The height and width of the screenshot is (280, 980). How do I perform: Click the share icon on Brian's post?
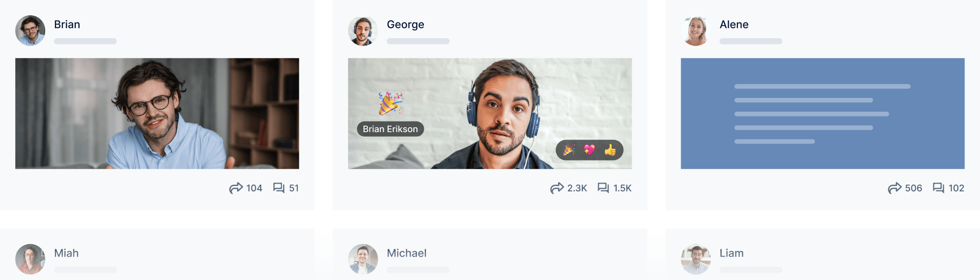236,188
